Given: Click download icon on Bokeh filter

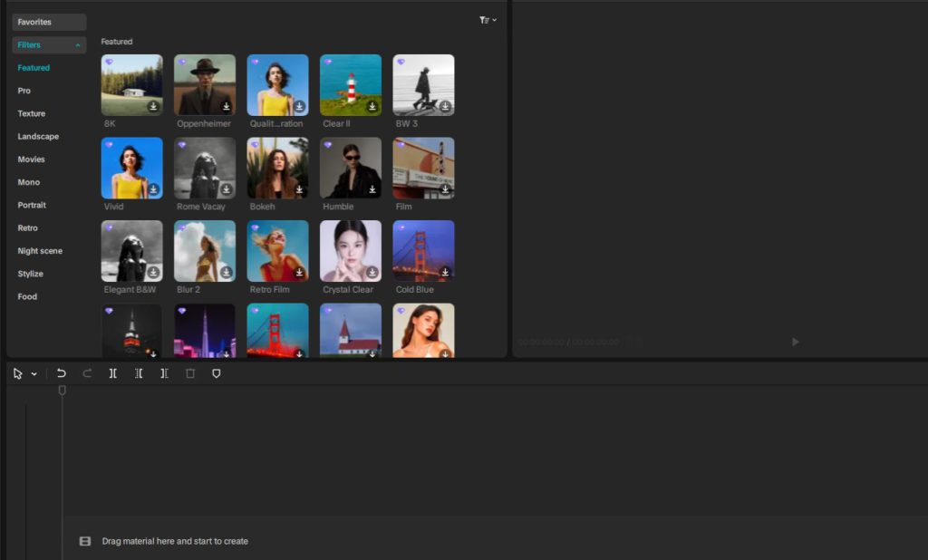Looking at the screenshot, I should (299, 189).
